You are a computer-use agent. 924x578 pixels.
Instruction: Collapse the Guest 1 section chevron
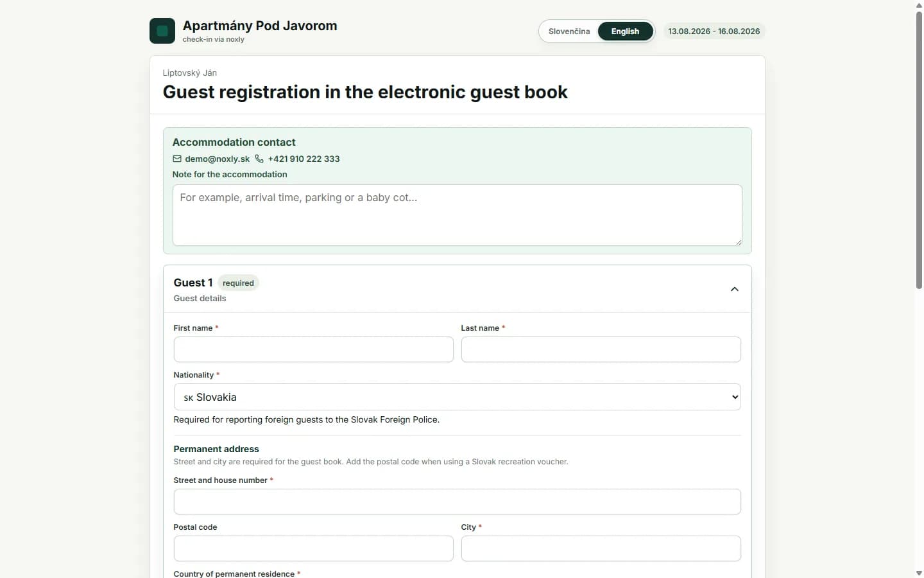pyautogui.click(x=735, y=289)
